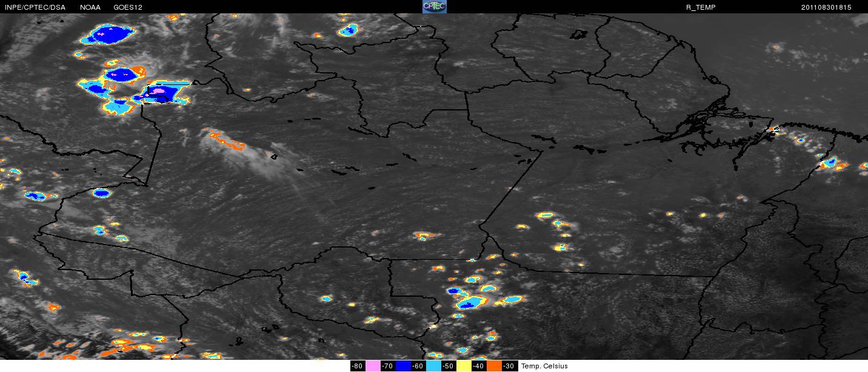Click the -40 legend value
Image resolution: width=868 pixels, height=372 pixels.
[478, 366]
